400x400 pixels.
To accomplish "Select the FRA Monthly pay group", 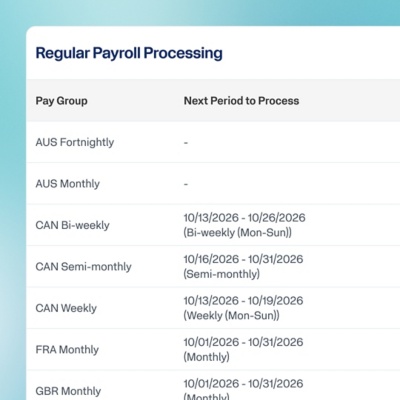I will 67,350.
